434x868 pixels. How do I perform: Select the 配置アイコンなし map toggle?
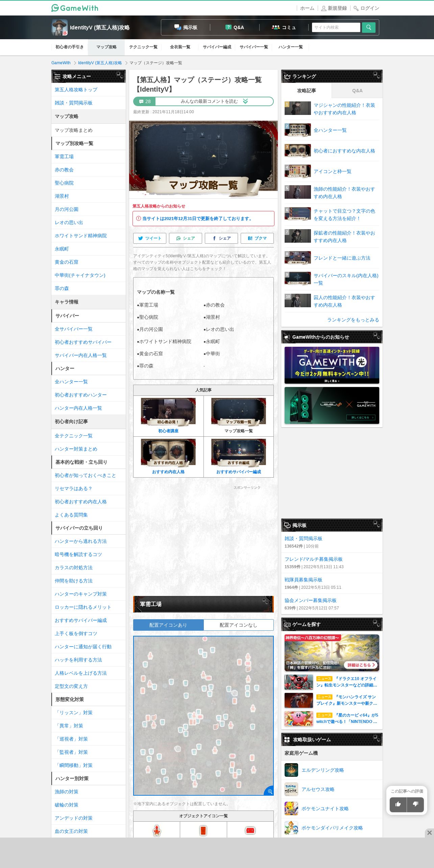tap(239, 625)
